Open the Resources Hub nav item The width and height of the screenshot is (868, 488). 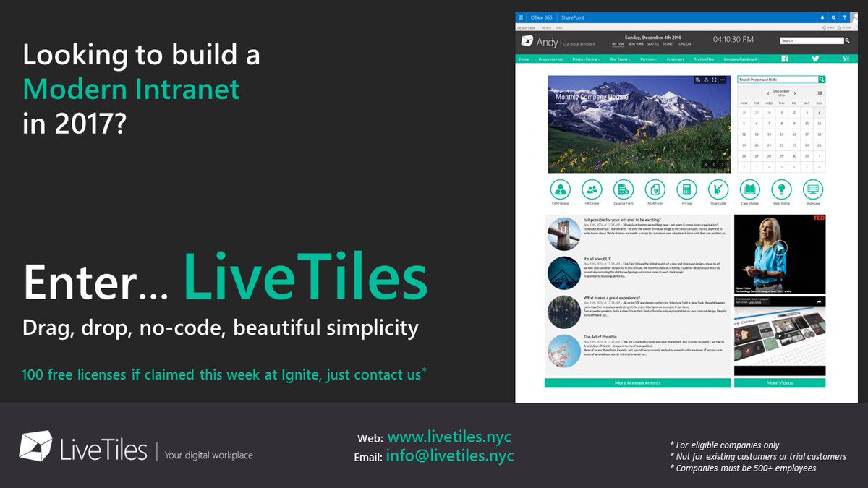point(550,59)
